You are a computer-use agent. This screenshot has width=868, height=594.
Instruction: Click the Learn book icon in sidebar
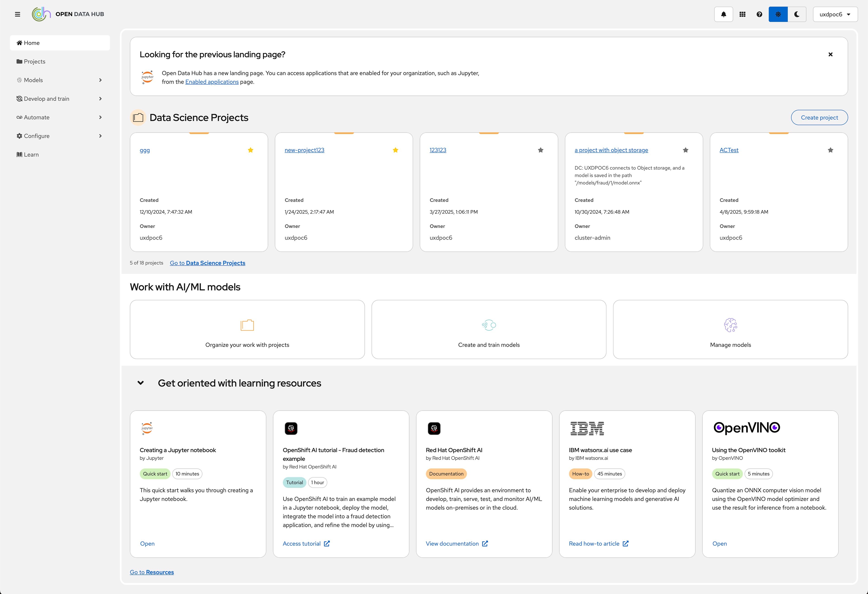[x=19, y=155]
